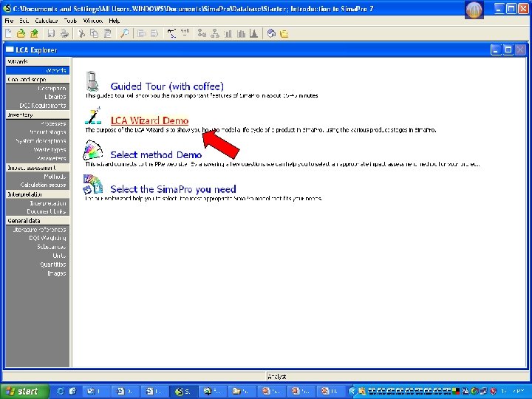Screen dimensions: 532x399
Task: Open the Tools menu
Action: [x=71, y=21]
